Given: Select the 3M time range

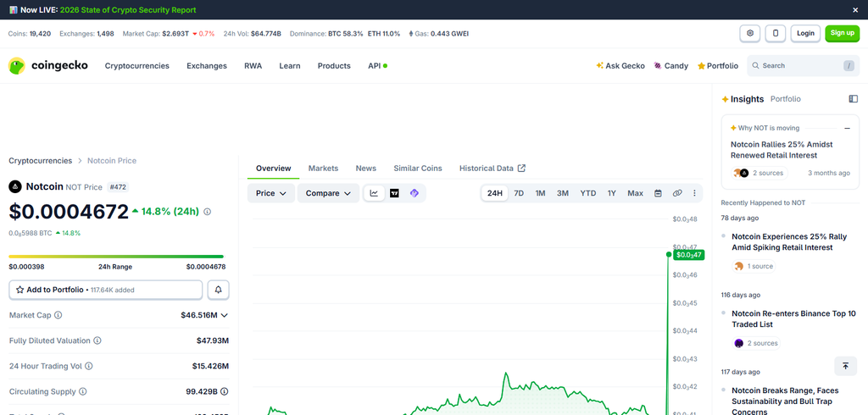Looking at the screenshot, I should click(x=563, y=193).
